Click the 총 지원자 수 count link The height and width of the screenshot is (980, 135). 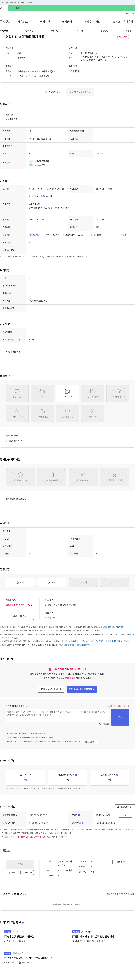click(x=25, y=780)
